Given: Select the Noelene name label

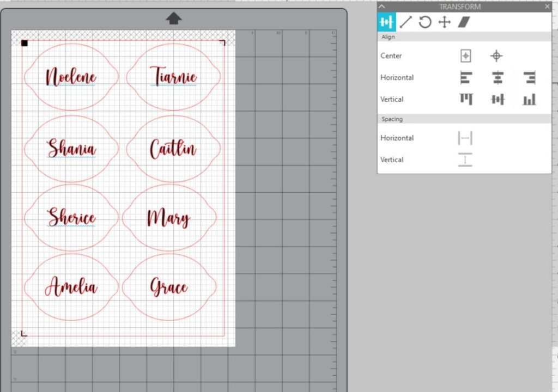Looking at the screenshot, I should pos(71,77).
